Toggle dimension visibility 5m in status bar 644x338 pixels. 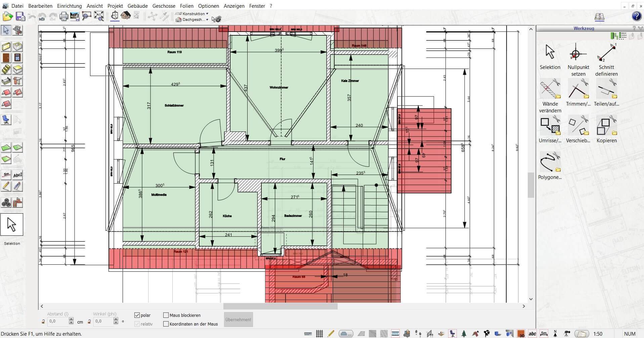click(544, 334)
